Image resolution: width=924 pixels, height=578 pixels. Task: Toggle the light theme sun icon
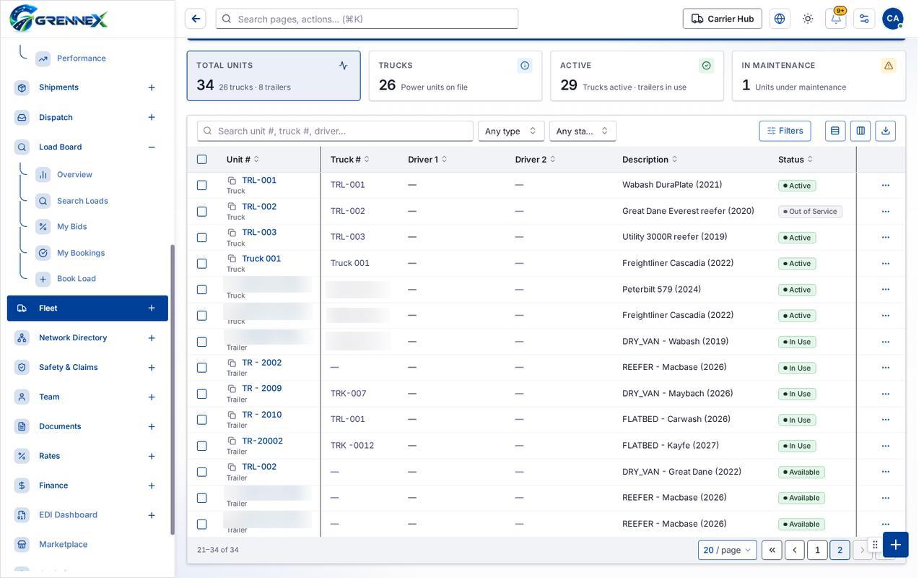(808, 19)
